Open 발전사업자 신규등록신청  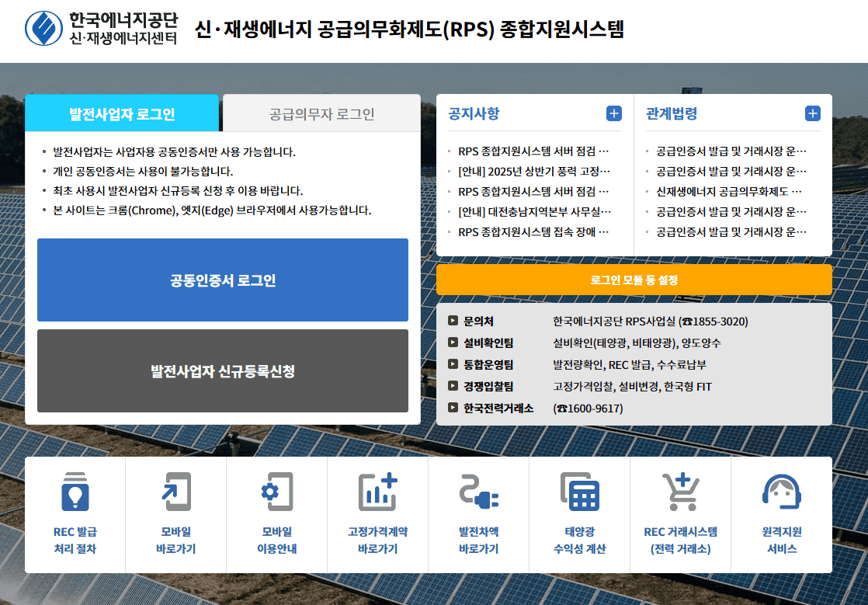[223, 370]
